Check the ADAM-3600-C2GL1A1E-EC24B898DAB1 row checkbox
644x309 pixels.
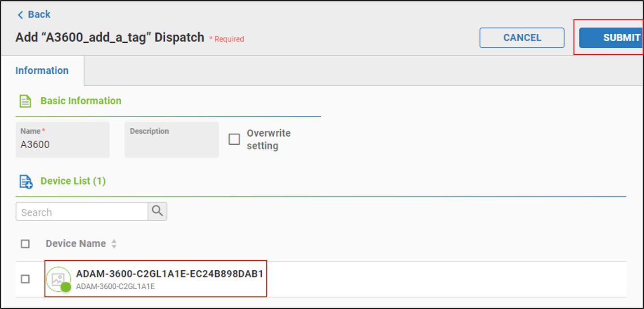tap(25, 279)
